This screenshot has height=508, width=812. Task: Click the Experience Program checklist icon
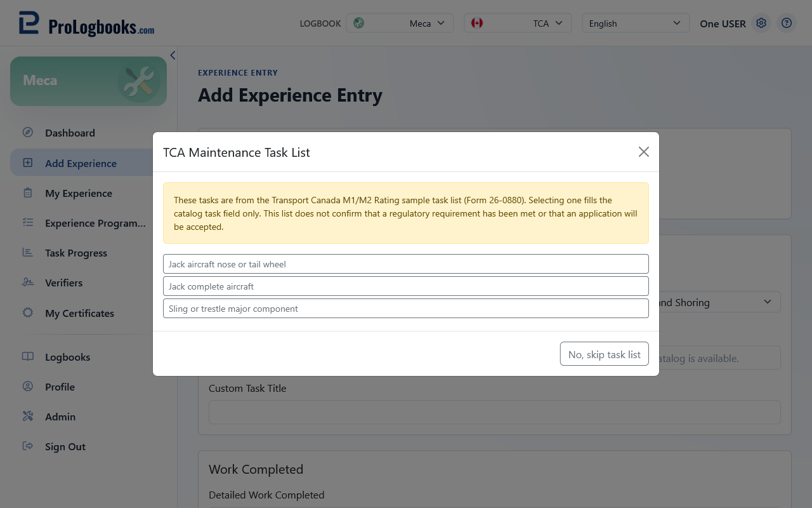coord(28,223)
